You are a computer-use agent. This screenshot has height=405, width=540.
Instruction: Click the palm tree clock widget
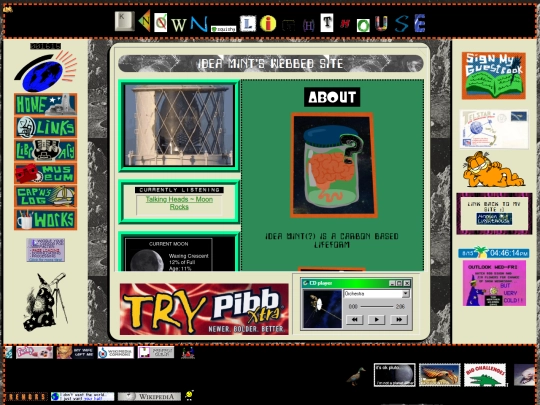click(494, 252)
